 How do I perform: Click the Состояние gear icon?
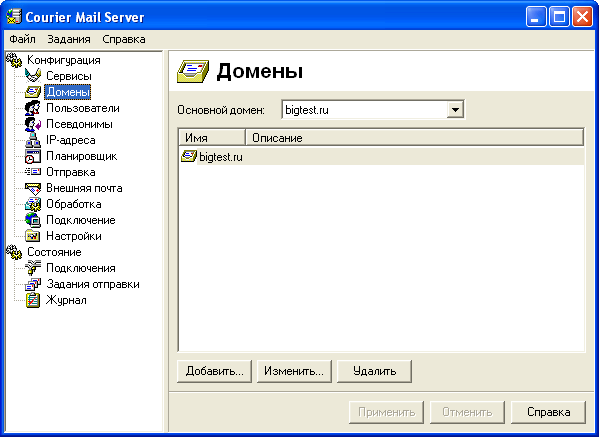[14, 252]
